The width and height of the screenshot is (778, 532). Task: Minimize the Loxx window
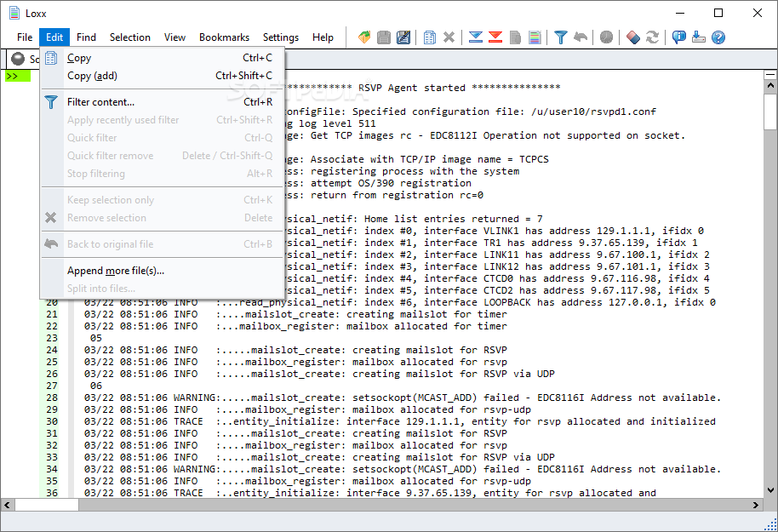coord(680,14)
